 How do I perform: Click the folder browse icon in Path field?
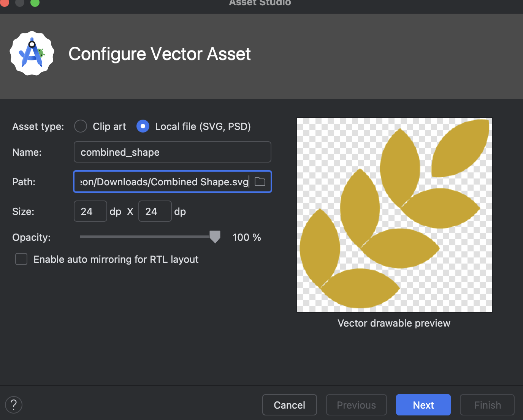tap(260, 182)
